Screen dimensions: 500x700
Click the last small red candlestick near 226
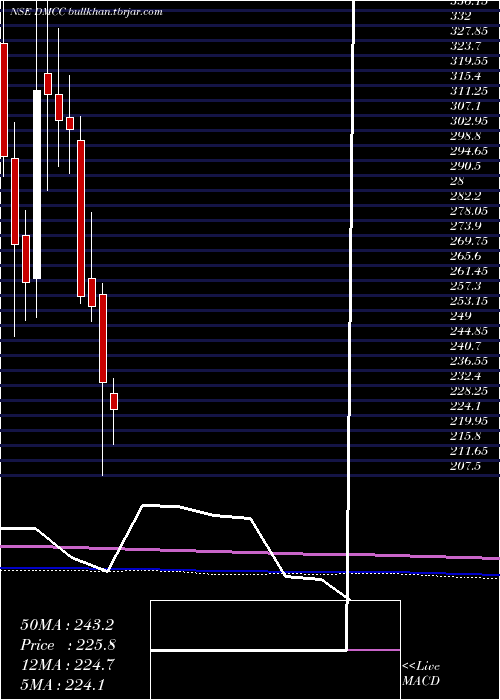tap(114, 401)
